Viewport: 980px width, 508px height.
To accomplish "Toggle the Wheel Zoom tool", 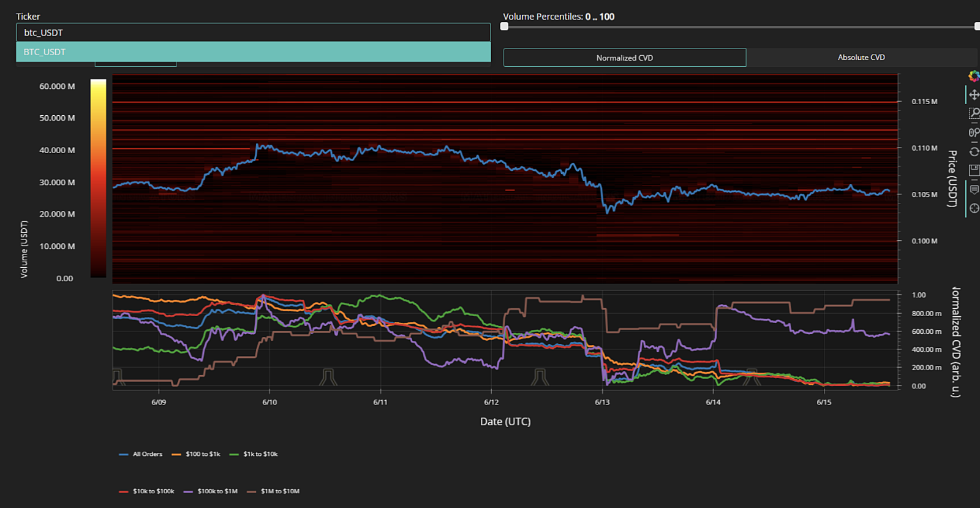I will click(x=974, y=132).
